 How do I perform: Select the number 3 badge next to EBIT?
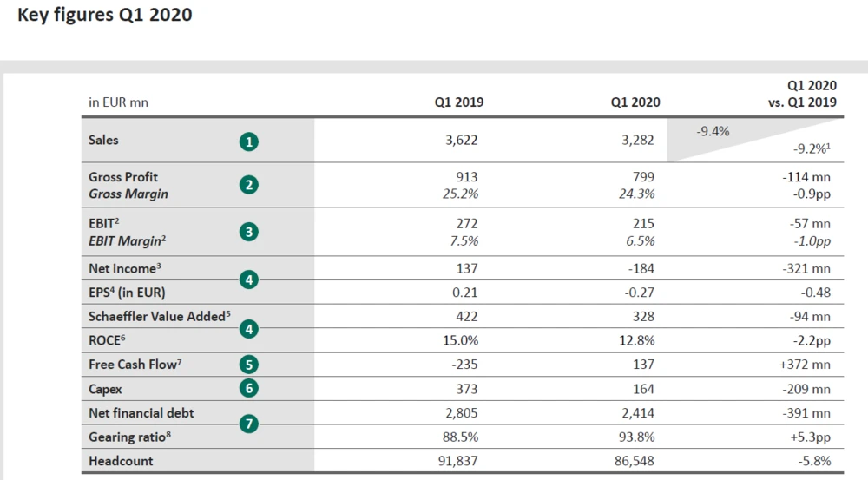(249, 232)
